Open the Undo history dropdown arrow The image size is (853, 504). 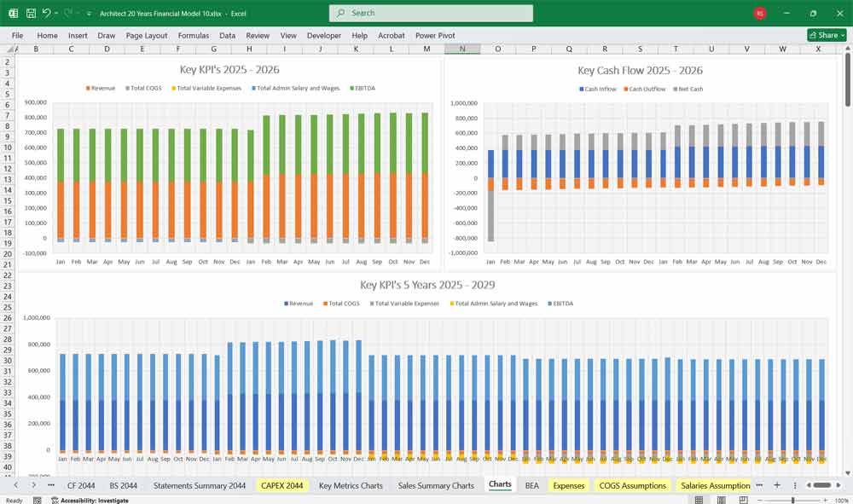(x=56, y=13)
